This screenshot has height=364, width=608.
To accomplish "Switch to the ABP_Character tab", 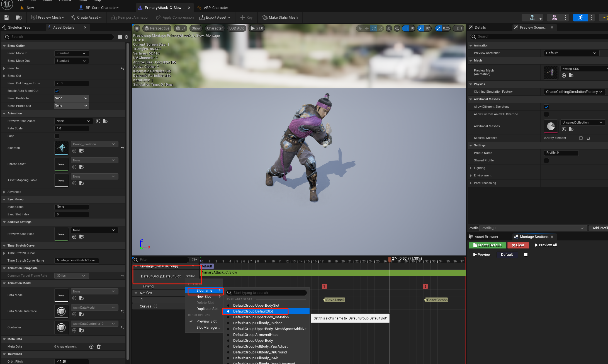I will (216, 8).
